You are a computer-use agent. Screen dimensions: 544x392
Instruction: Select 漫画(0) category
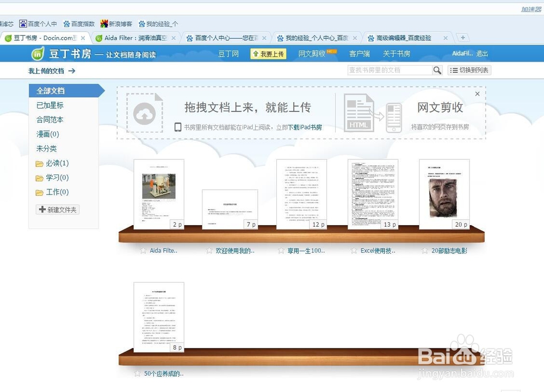[x=47, y=134]
